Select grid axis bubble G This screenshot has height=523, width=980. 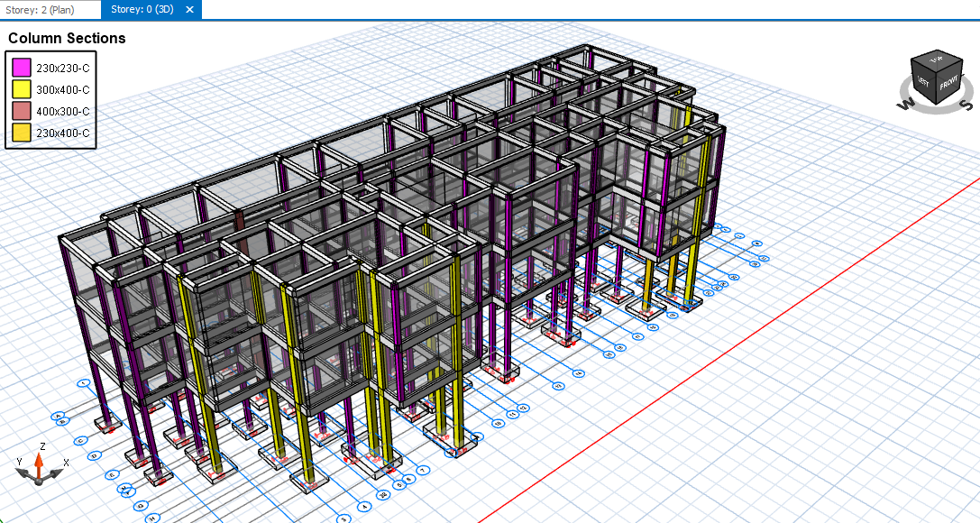[x=142, y=505]
